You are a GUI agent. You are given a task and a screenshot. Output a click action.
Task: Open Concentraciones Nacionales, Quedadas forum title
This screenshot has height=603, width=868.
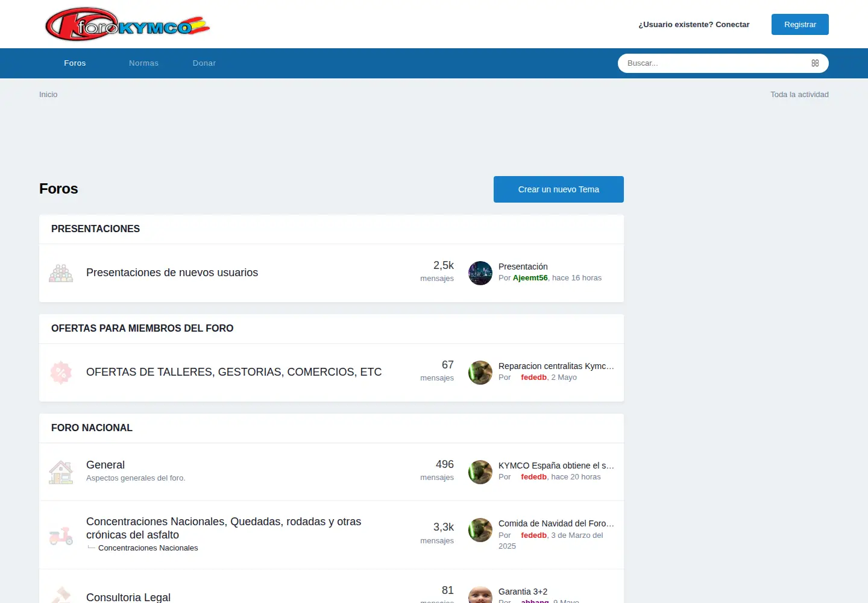tap(224, 528)
